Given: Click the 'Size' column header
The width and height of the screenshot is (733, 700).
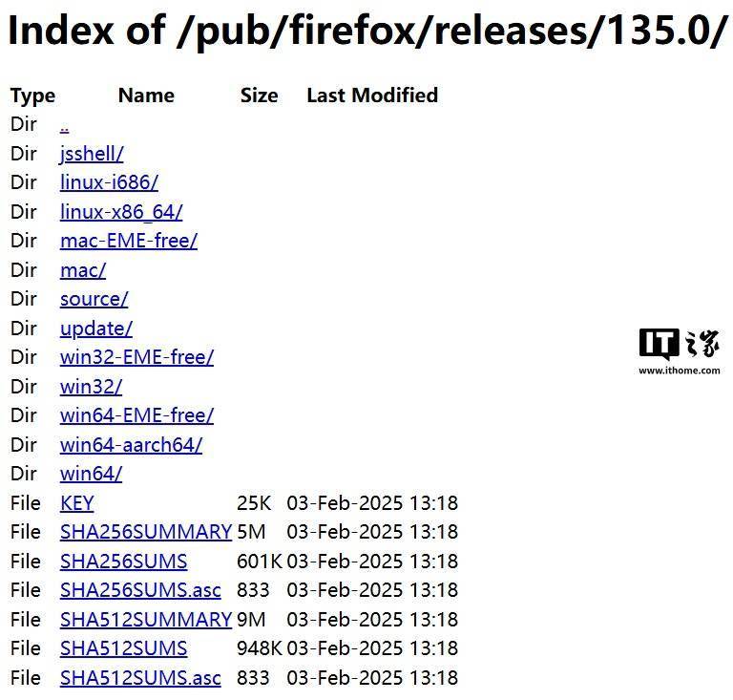Looking at the screenshot, I should [x=259, y=95].
